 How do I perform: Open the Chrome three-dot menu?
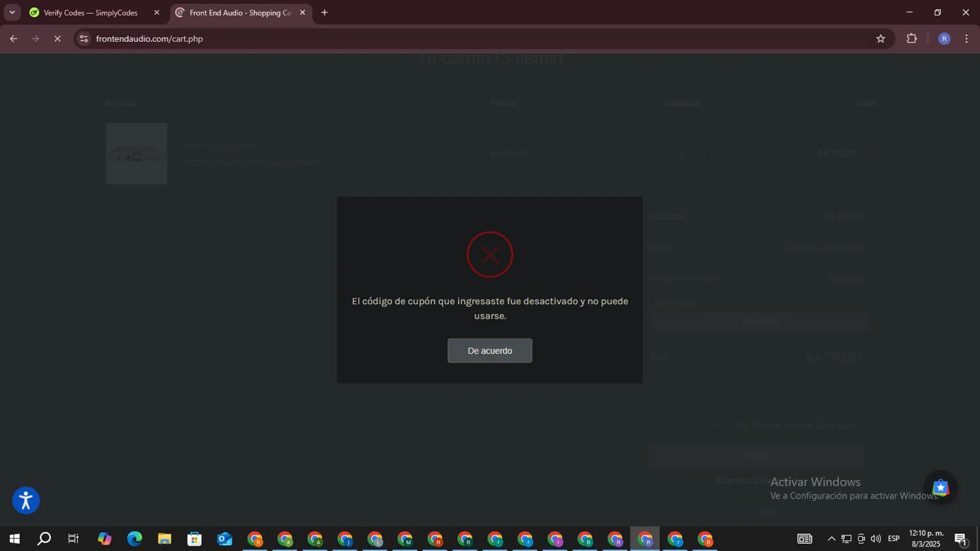pos(966,39)
